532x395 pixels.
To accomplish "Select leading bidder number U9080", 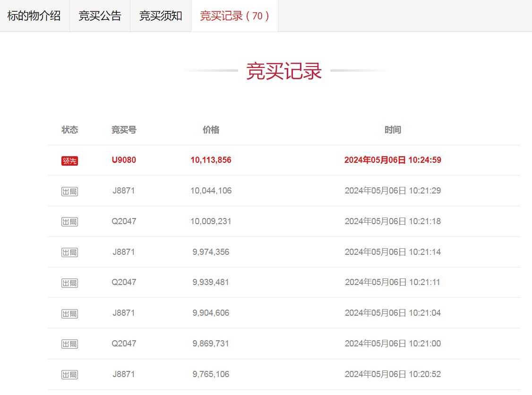I will [x=124, y=160].
